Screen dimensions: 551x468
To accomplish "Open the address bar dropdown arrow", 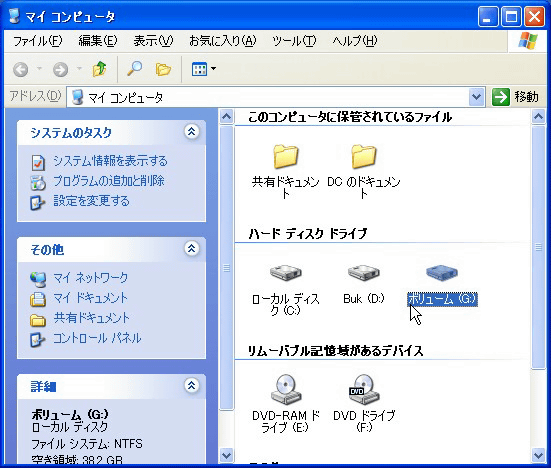I will click(477, 97).
